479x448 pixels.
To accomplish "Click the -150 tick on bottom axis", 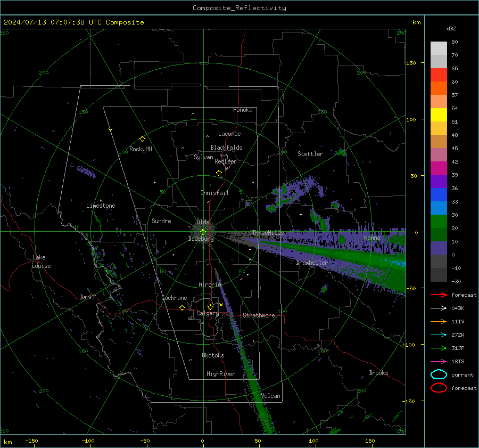I will point(31,441).
